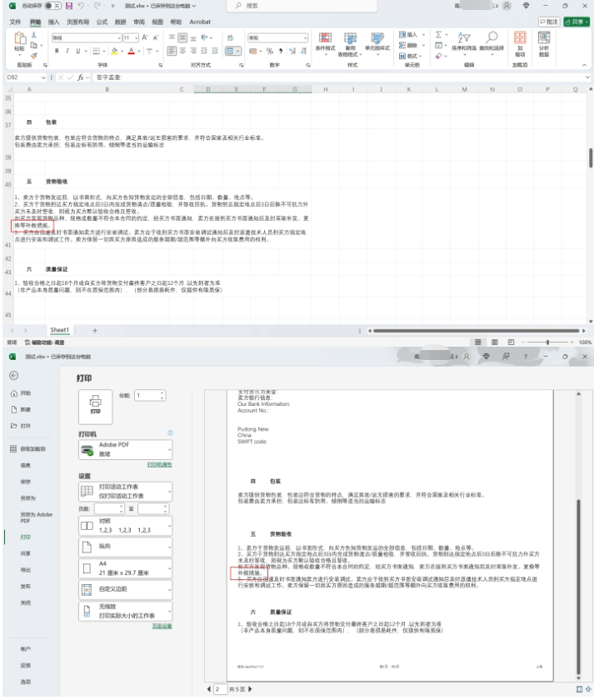Click the zoom slider in Excel status bar
The height and width of the screenshot is (700, 594).
tap(547, 342)
